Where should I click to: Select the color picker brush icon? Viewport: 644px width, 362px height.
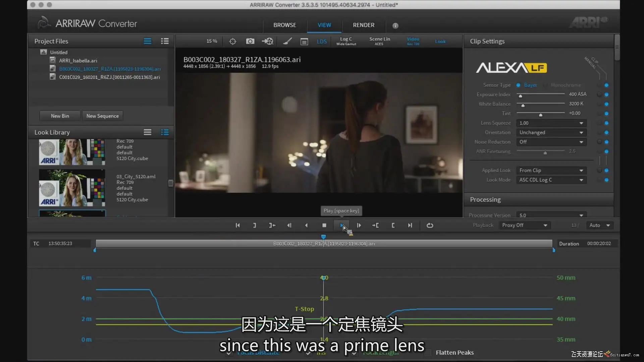287,41
